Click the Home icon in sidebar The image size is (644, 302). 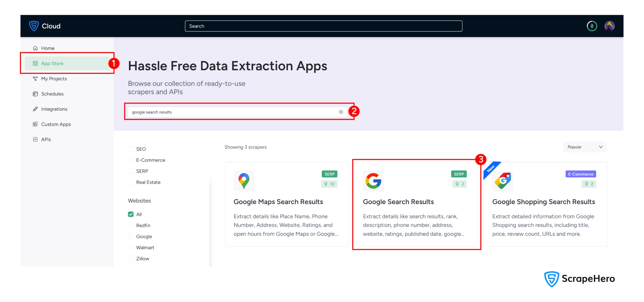[x=35, y=48]
